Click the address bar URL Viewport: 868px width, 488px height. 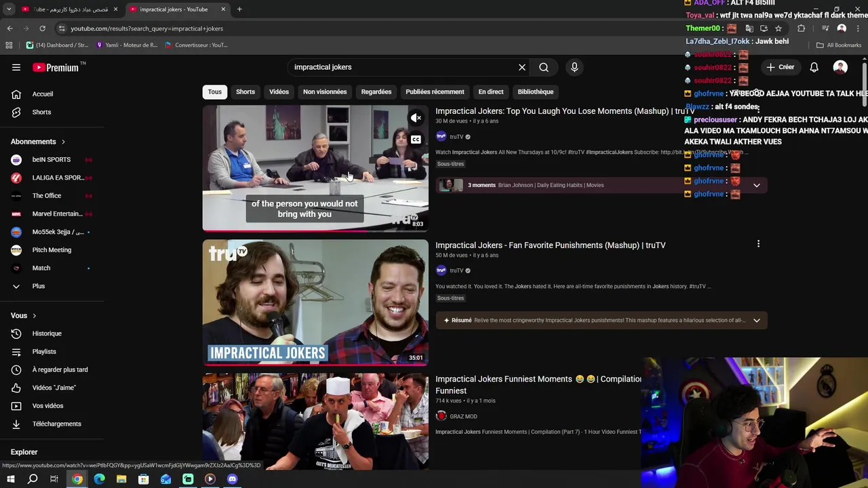pyautogui.click(x=146, y=28)
